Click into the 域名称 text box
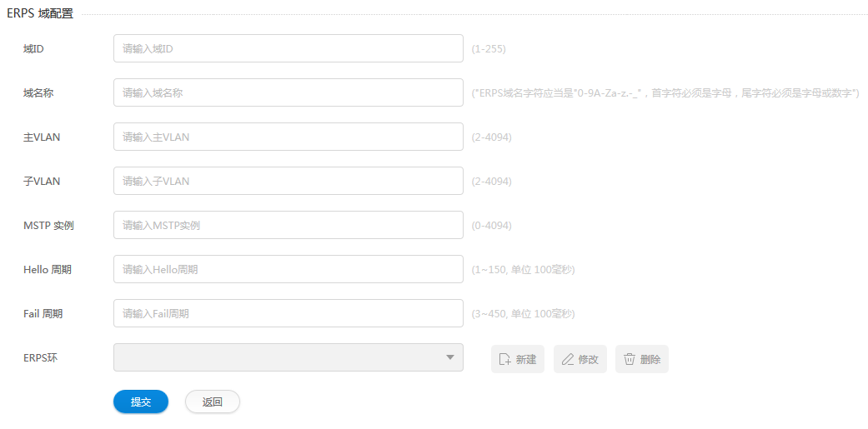This screenshot has height=429, width=868. [288, 92]
